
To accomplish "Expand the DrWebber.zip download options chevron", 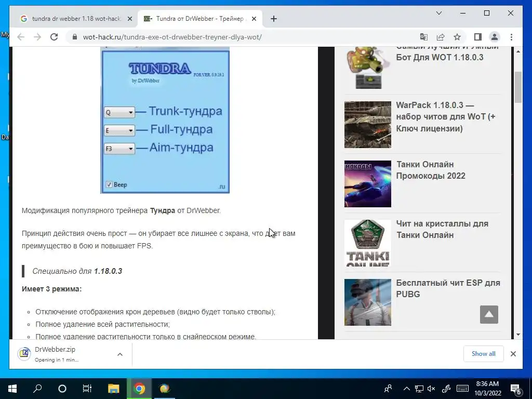I will coord(120,354).
